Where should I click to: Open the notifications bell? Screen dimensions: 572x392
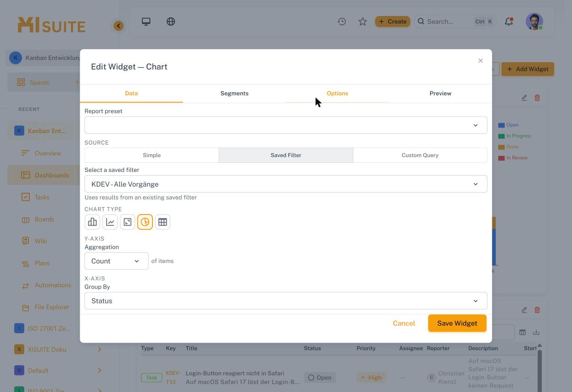(x=509, y=21)
